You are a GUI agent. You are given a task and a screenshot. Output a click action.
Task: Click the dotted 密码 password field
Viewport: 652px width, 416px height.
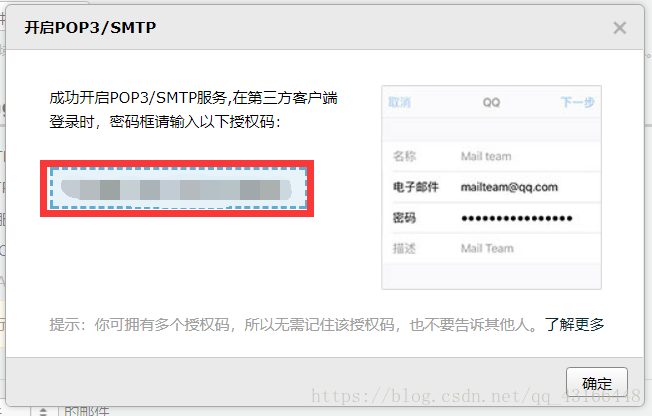click(517, 218)
